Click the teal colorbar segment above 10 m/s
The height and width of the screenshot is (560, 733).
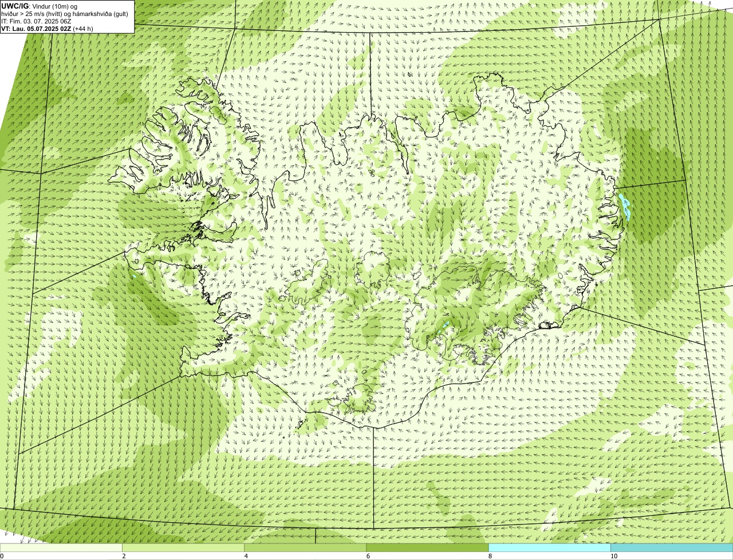(x=672, y=548)
